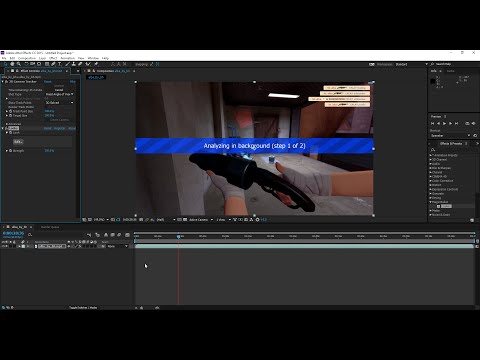The width and height of the screenshot is (480, 360).
Task: Click the current timecode display
Action: click(13, 233)
